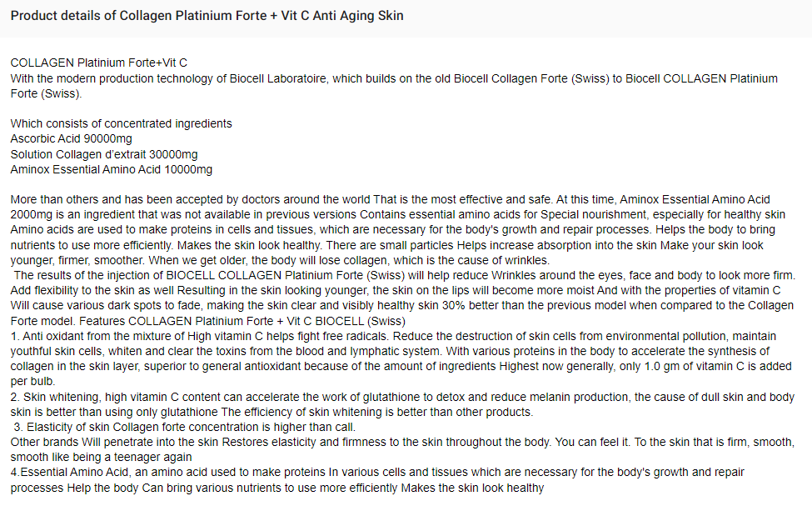Click the point '4.Essential Amino Acid'
Image resolution: width=812 pixels, height=506 pixels.
[x=377, y=480]
